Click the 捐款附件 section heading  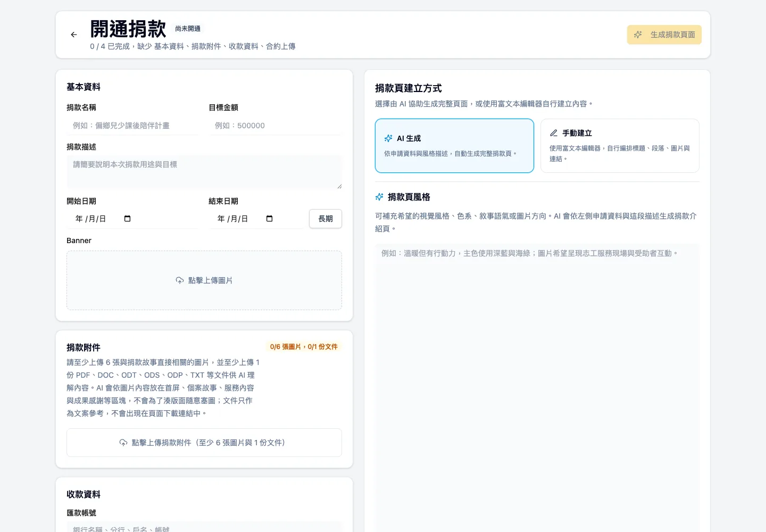[x=84, y=347]
